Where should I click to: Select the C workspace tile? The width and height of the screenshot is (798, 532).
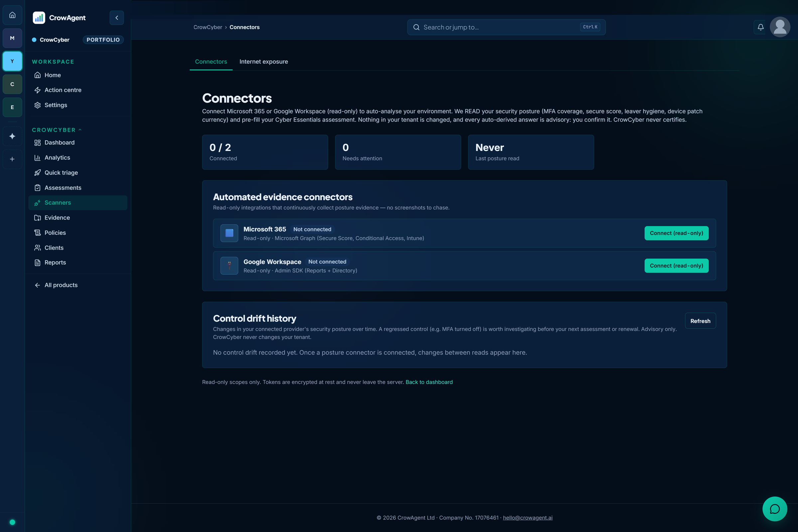coord(12,84)
